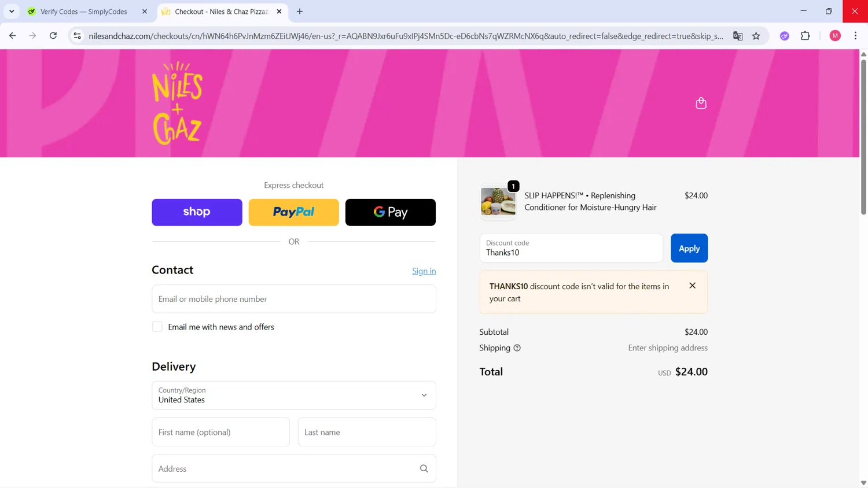Screen dimensions: 868x488
Task: Click the SLIP HAPPENS conditioner product thumbnail
Action: point(498,202)
